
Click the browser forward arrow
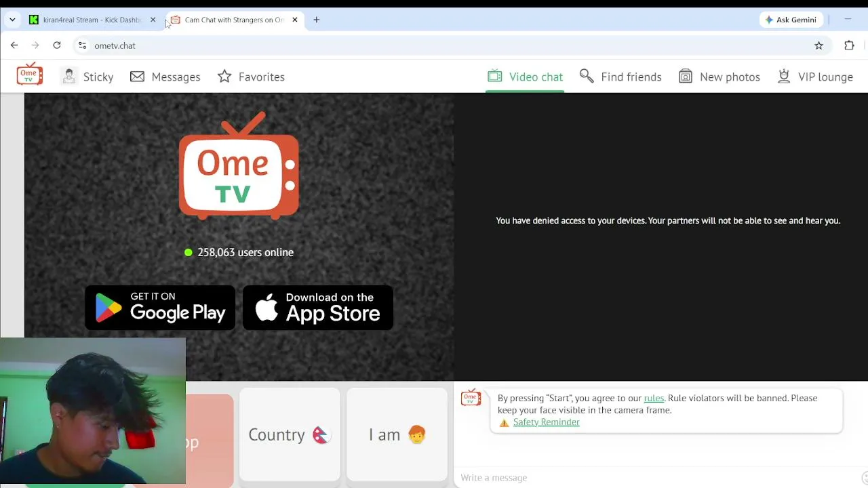tap(35, 45)
